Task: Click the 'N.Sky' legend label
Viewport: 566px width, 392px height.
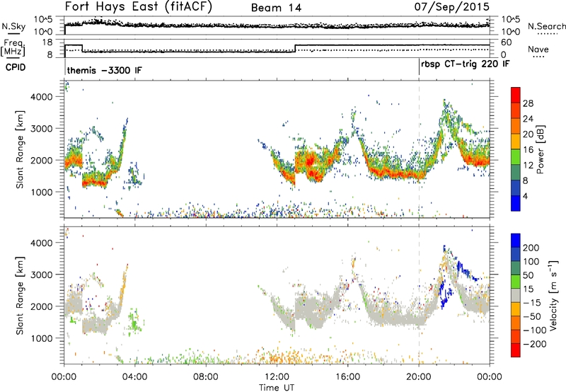Action: click(x=13, y=26)
